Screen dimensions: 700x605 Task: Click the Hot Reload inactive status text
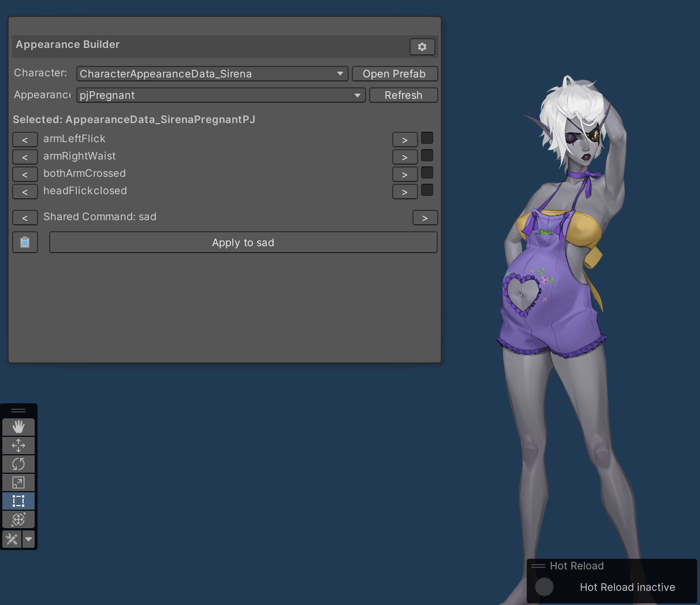627,587
